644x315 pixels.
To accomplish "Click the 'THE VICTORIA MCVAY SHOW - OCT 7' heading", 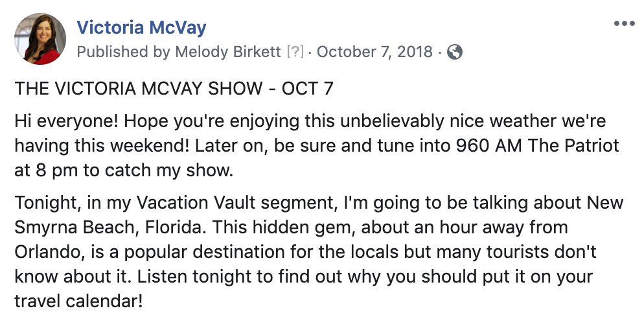I will (x=174, y=89).
